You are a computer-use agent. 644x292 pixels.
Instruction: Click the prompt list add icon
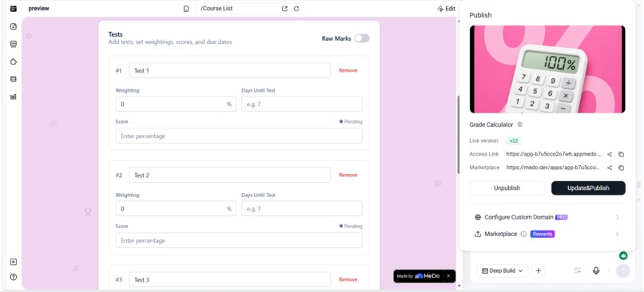577,270
